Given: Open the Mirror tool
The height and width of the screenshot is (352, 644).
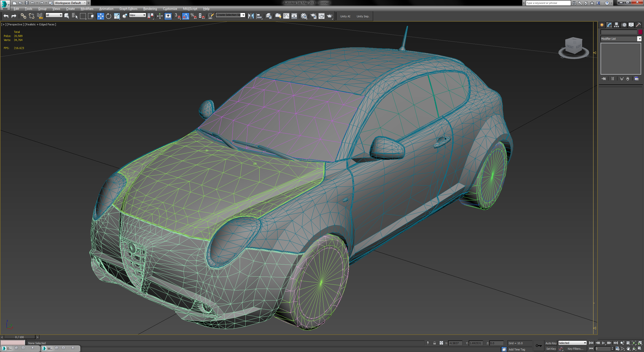Looking at the screenshot, I should (251, 16).
